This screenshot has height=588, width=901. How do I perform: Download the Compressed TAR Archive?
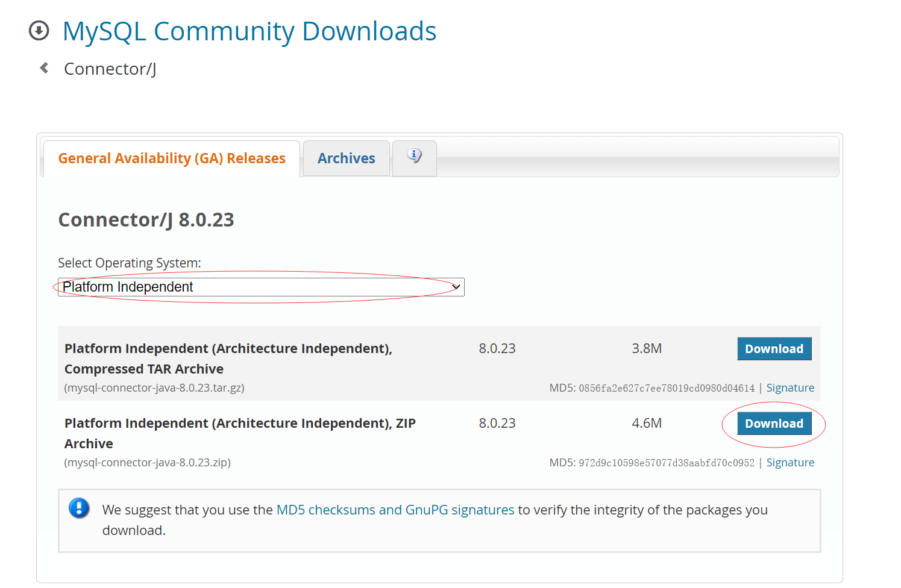(x=774, y=349)
